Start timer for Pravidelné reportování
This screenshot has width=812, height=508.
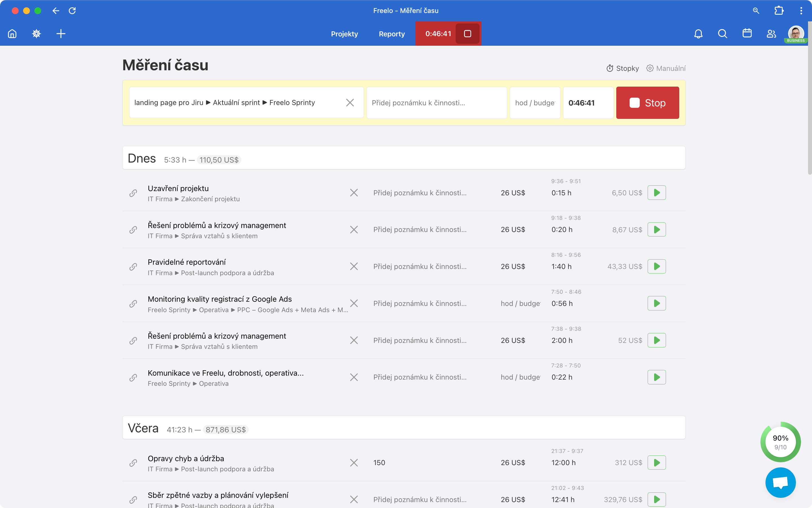click(x=657, y=266)
